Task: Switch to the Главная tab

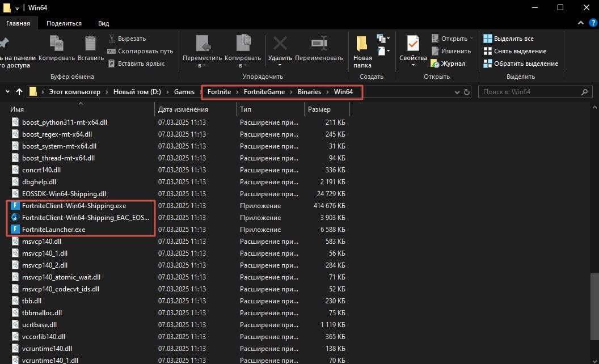Action: click(18, 23)
